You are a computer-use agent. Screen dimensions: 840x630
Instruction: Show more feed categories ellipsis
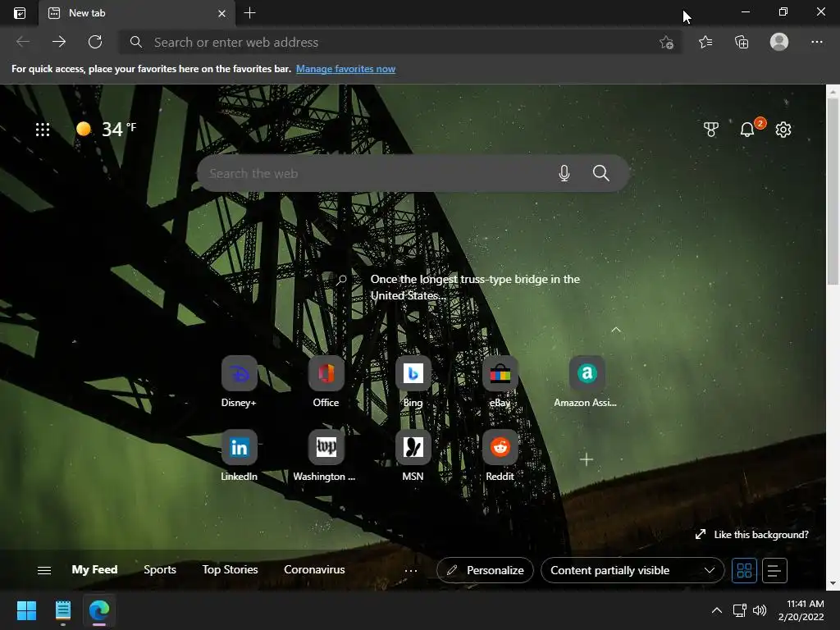[x=411, y=571]
